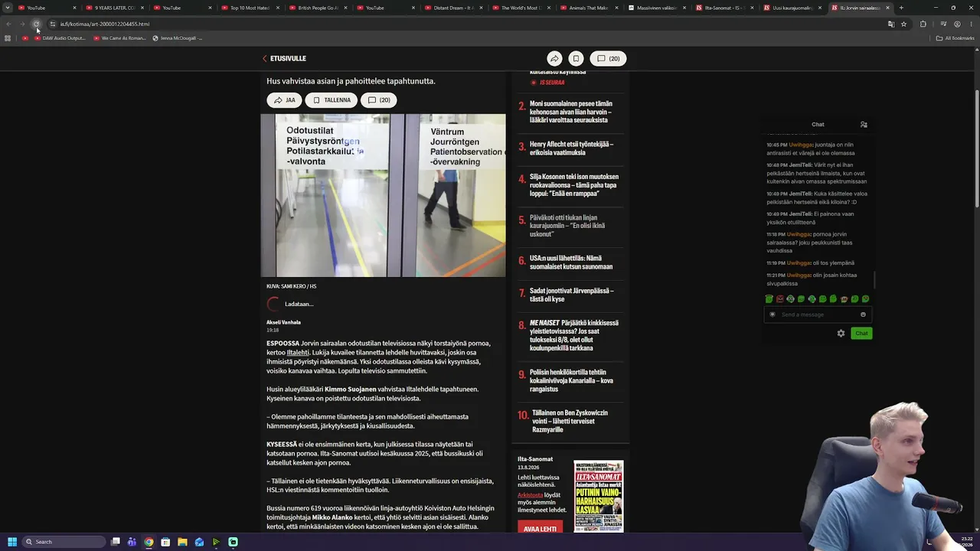Open headline 'Sadat jonottivat Järvenpäässä'

(572, 295)
